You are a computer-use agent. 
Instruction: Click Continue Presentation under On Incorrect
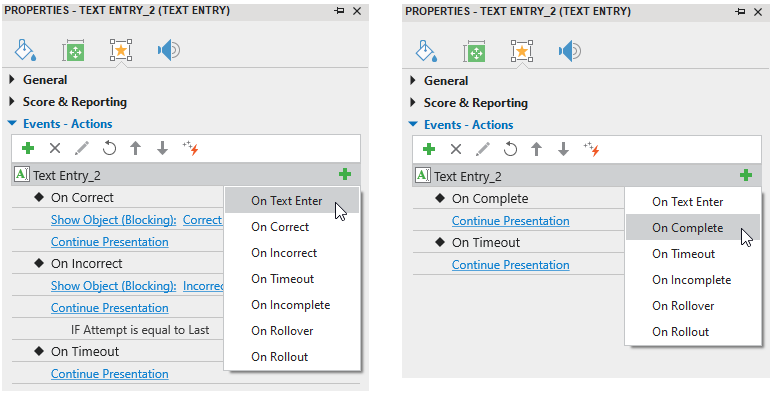[110, 308]
